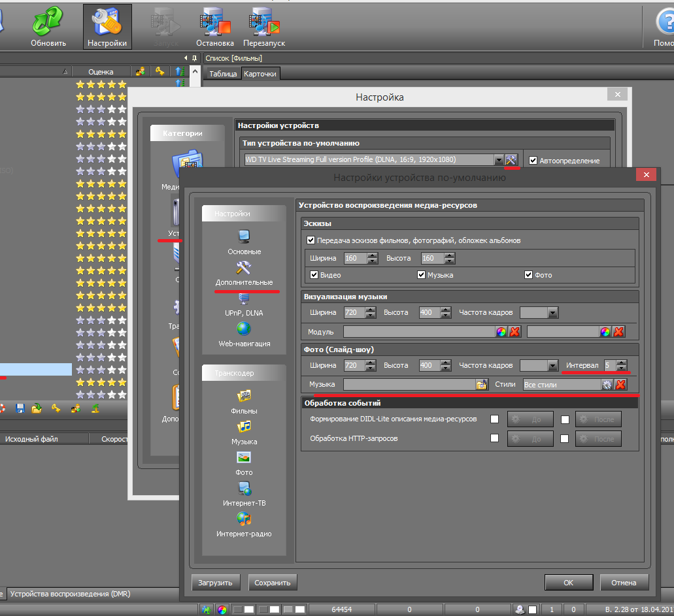Open Web-навигация settings section
The image size is (674, 616).
click(244, 334)
